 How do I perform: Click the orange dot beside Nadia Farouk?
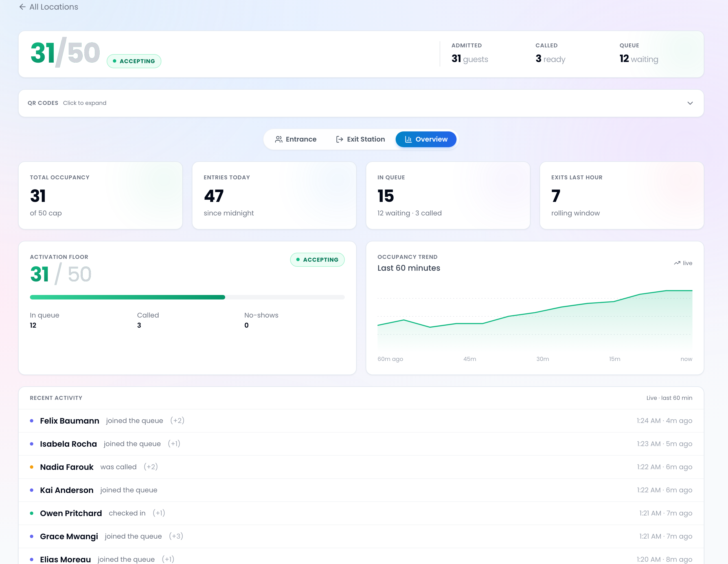click(x=32, y=467)
